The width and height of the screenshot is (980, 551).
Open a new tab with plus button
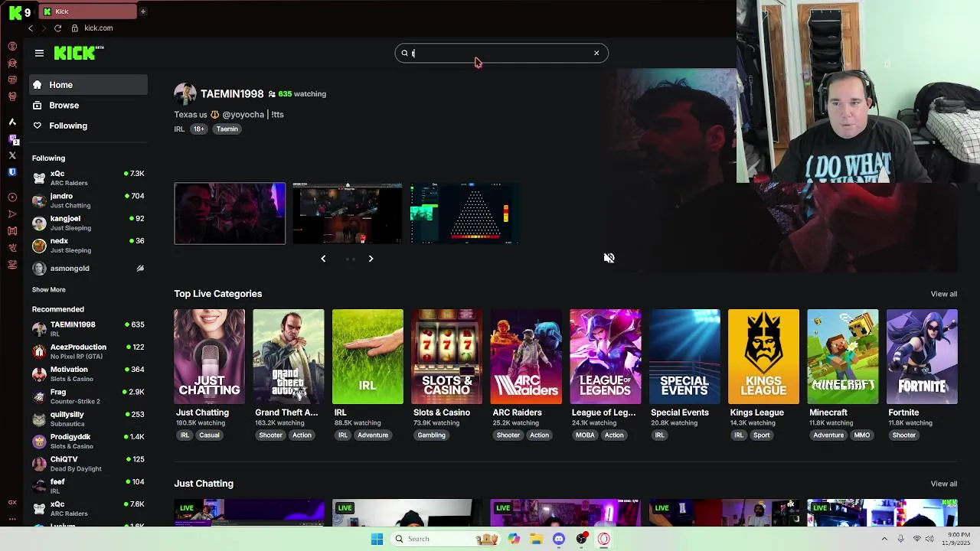pos(142,11)
